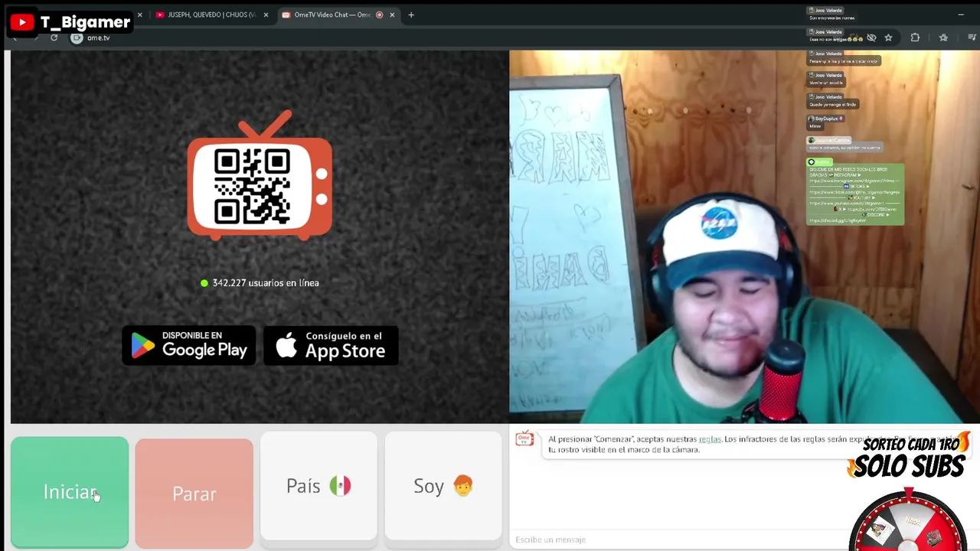The image size is (980, 551).
Task: Click the SoyDuplux chat message
Action: point(826,122)
